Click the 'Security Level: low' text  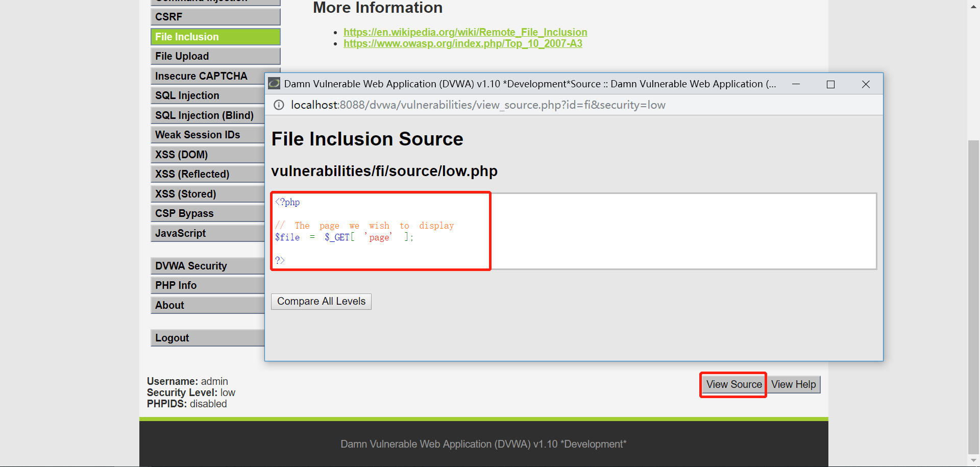tap(191, 392)
